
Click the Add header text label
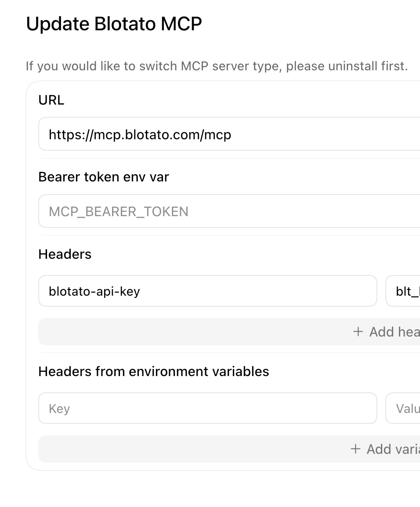click(x=395, y=332)
